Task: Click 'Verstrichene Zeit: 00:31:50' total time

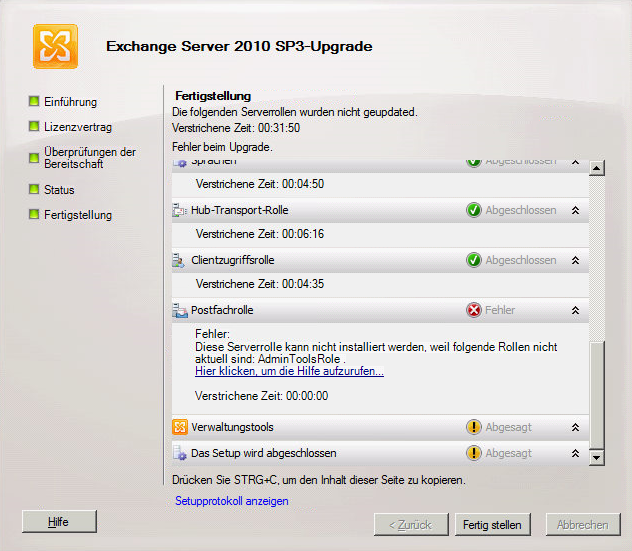Action: [x=236, y=128]
